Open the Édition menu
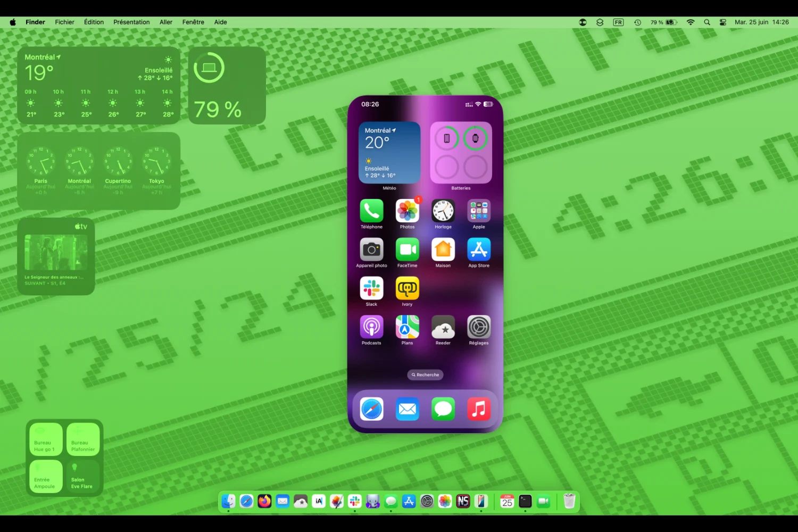The image size is (798, 532). pyautogui.click(x=94, y=22)
